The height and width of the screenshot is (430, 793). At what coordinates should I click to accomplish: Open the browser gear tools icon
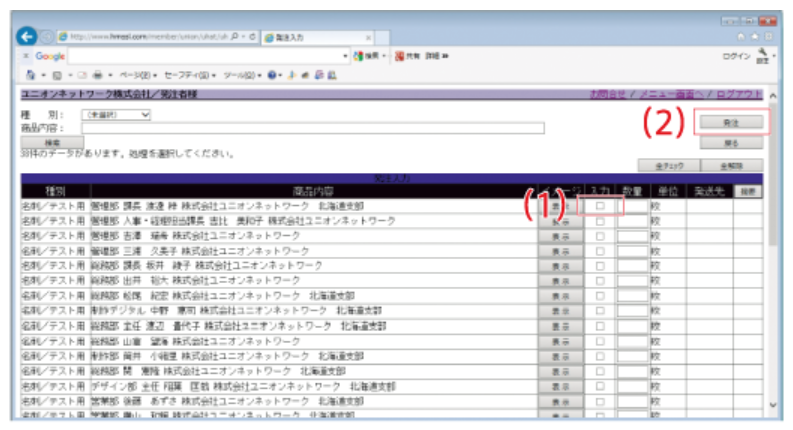click(x=768, y=36)
